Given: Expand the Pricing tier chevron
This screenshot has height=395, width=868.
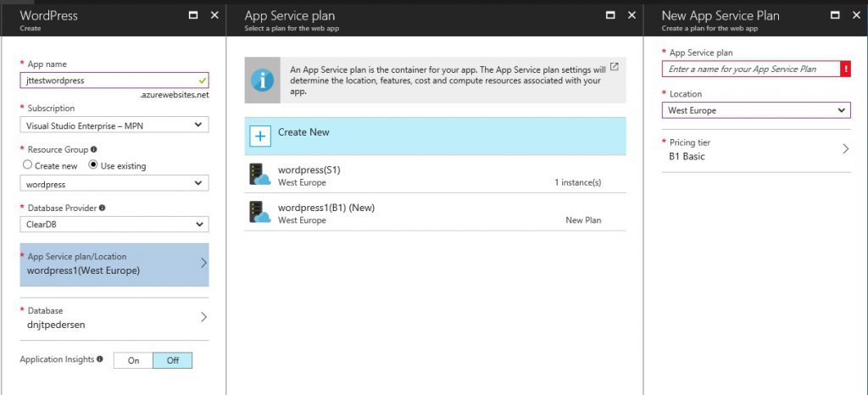Looking at the screenshot, I should click(845, 149).
